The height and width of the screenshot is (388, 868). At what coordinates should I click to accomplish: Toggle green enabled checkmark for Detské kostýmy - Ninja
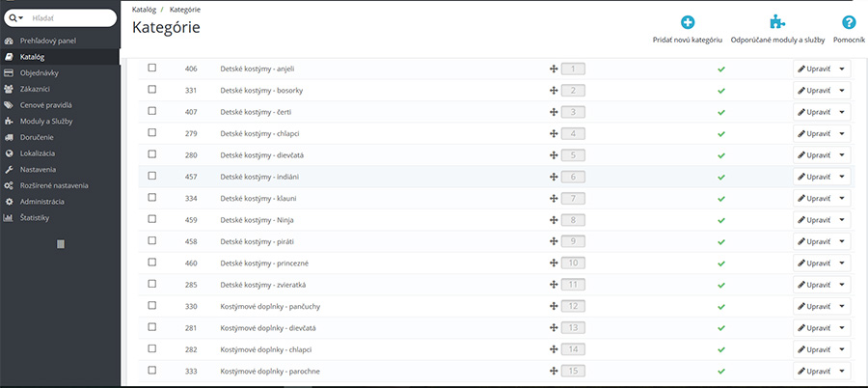click(720, 221)
